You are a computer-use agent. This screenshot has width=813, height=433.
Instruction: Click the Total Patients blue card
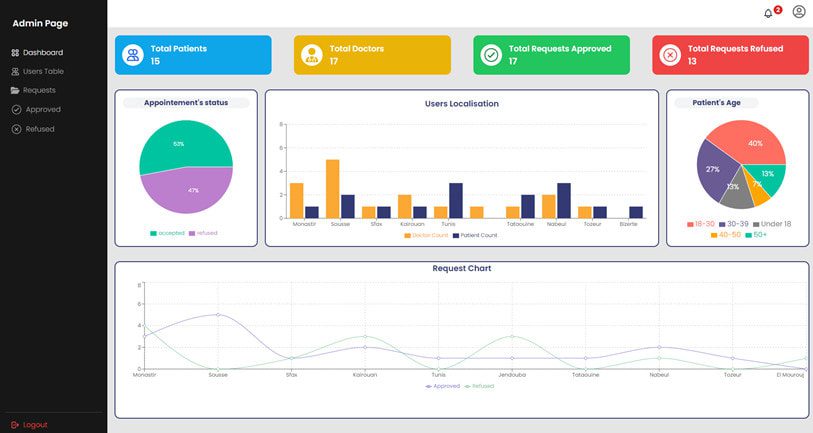[193, 55]
